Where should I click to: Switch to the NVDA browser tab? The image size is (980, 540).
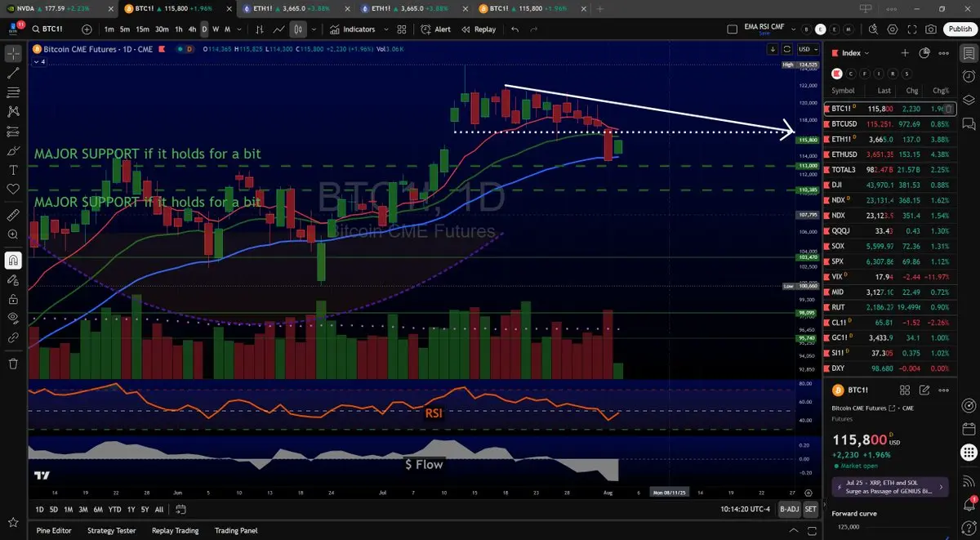[59, 8]
